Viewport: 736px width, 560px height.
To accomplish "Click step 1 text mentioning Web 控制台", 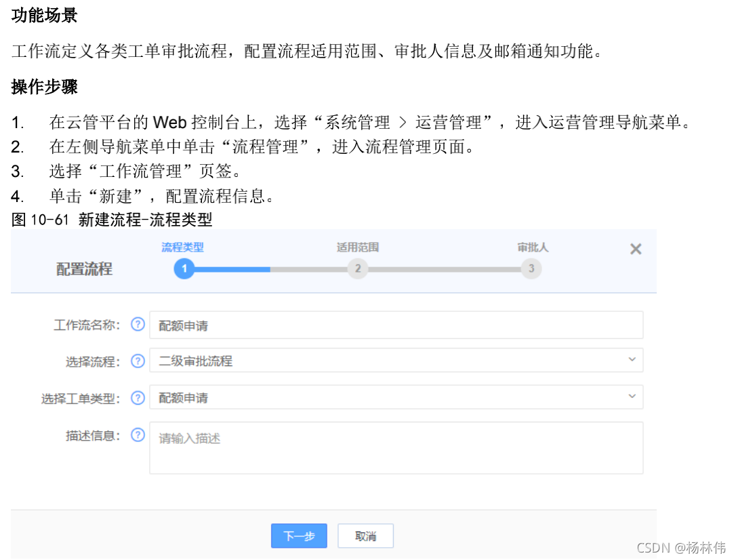I will [370, 123].
